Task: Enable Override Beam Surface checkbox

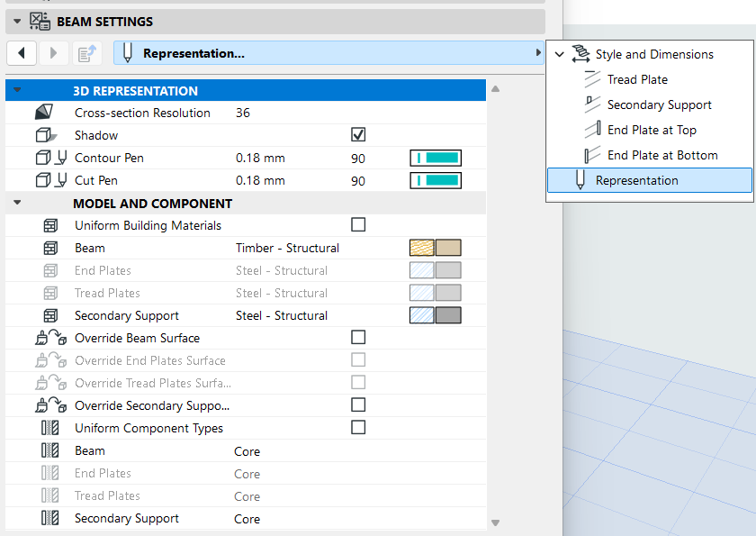Action: [358, 337]
